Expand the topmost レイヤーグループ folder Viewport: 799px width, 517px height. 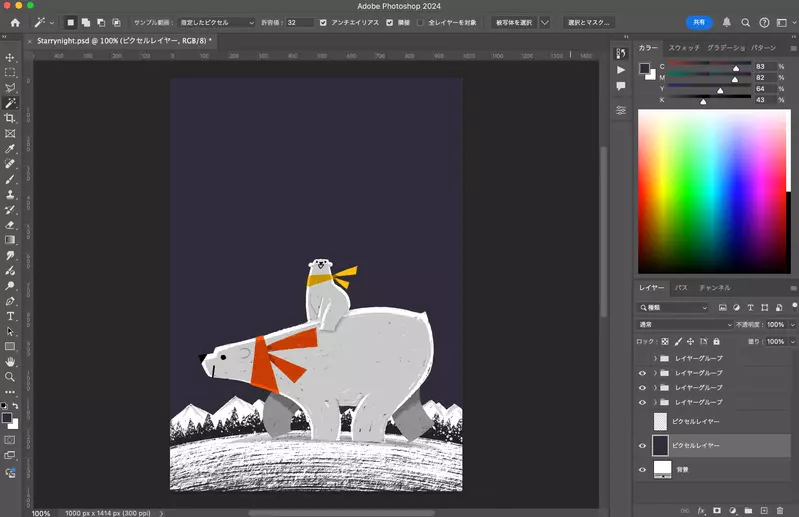click(x=655, y=358)
